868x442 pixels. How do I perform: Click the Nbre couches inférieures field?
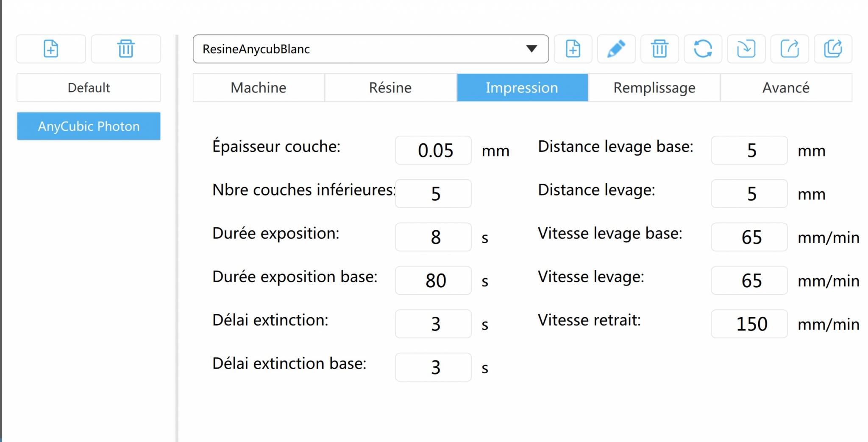(433, 194)
